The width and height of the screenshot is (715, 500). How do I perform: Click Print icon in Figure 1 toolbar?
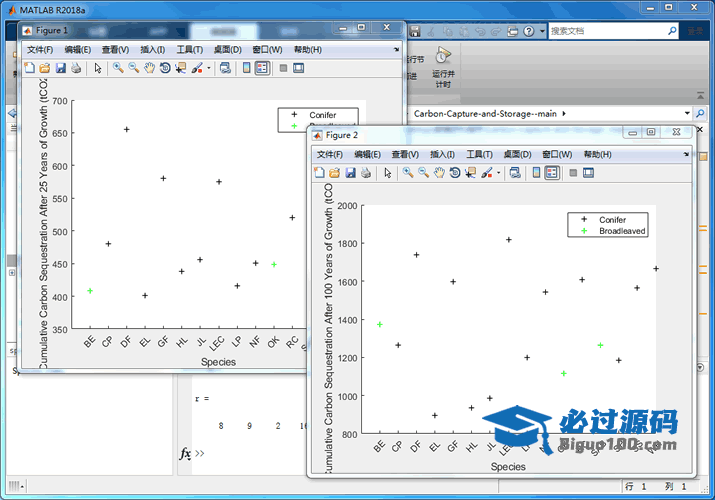tap(76, 68)
